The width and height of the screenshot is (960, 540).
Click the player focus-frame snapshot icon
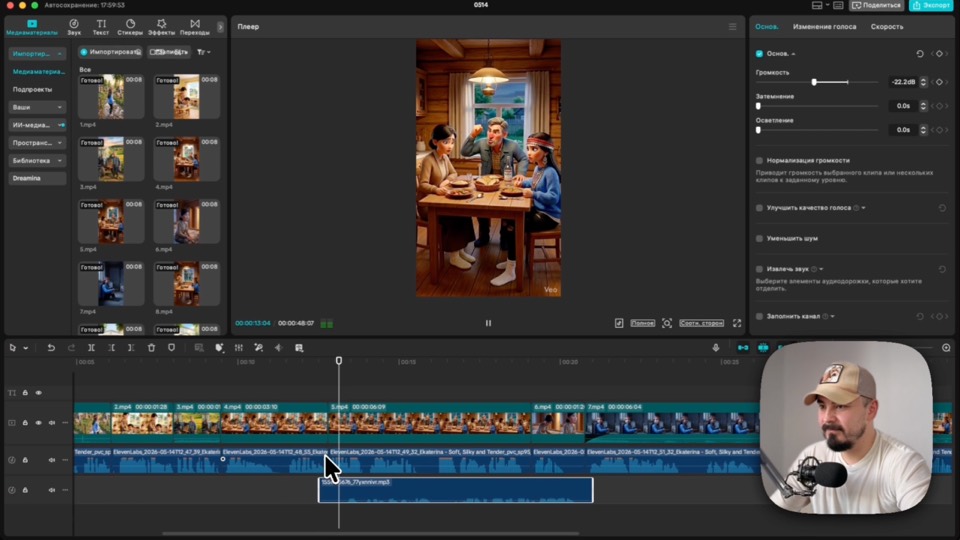point(667,323)
